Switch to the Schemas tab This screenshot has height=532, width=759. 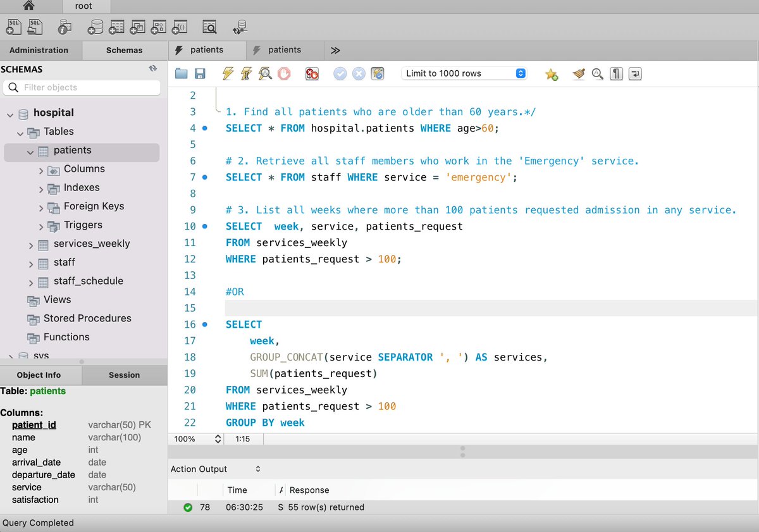click(x=124, y=50)
